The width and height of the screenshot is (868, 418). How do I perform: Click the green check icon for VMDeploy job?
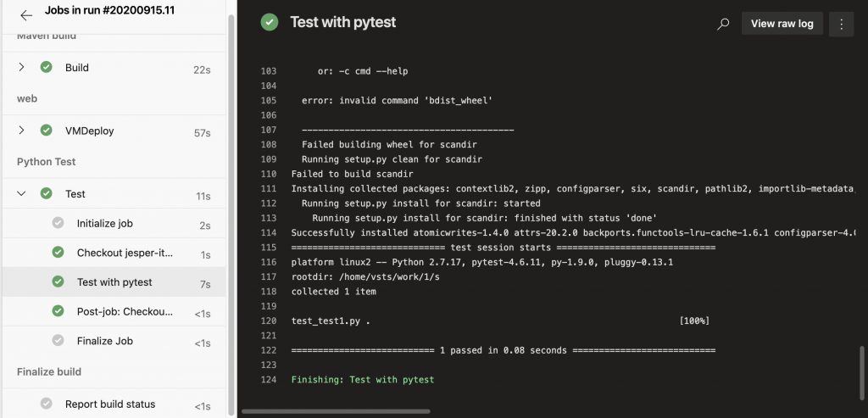click(x=46, y=131)
